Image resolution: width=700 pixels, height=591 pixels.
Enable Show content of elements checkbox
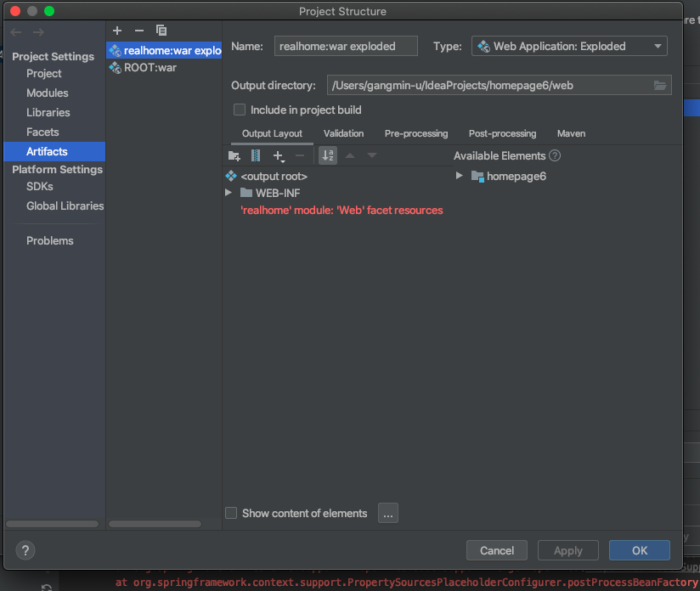[x=231, y=513]
